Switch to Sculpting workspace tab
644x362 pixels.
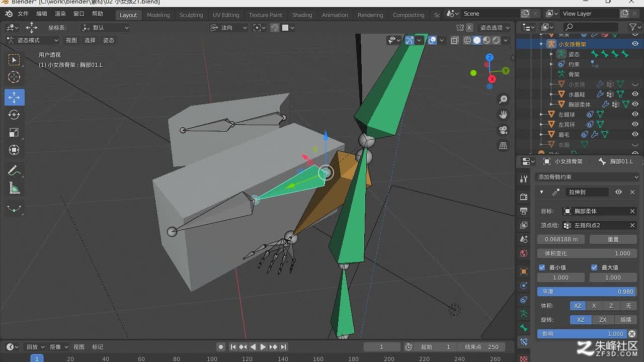pos(191,15)
